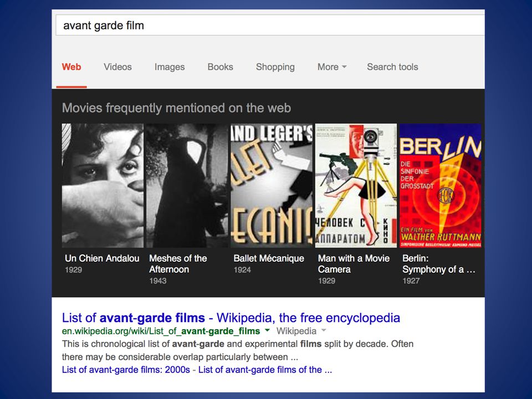Open the Shopping tab
The width and height of the screenshot is (532, 399).
(275, 67)
